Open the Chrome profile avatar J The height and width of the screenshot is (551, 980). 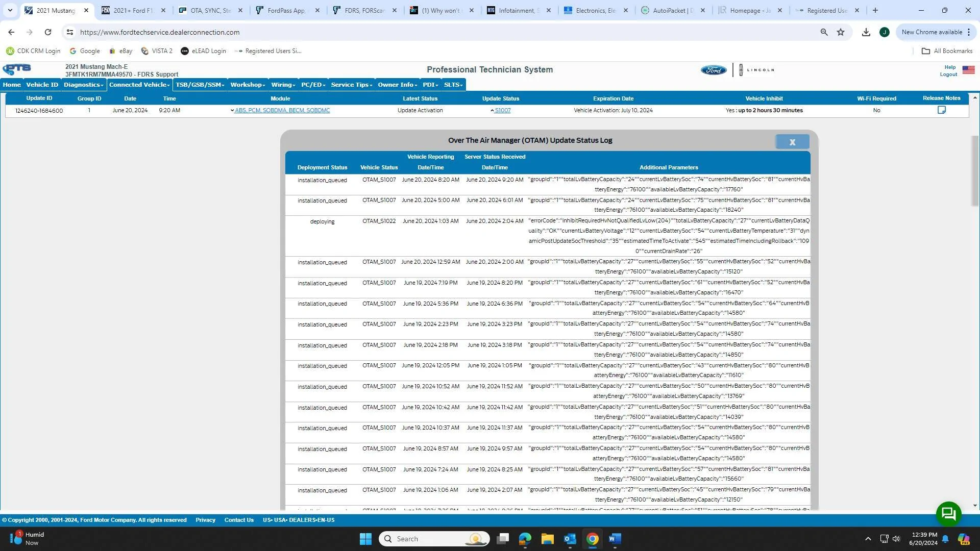(884, 32)
